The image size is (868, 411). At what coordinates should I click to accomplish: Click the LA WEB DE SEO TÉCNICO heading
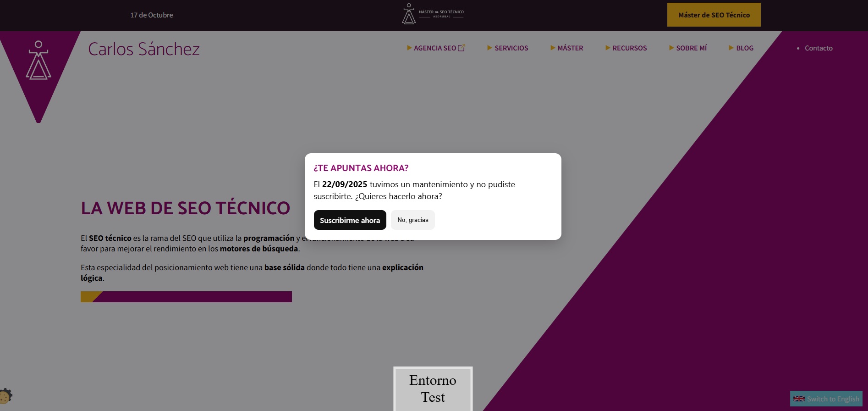click(185, 208)
